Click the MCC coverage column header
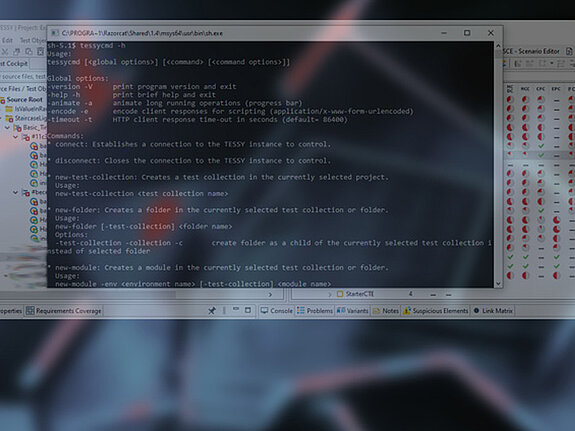 click(525, 89)
